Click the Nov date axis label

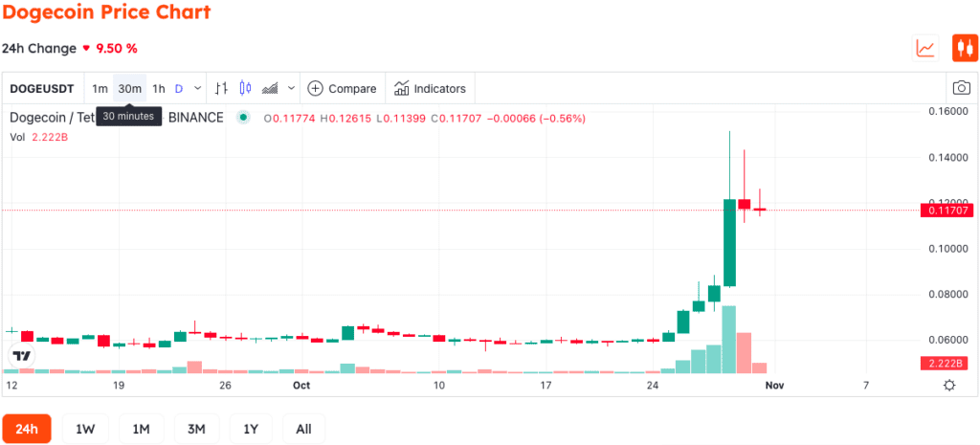click(x=774, y=386)
